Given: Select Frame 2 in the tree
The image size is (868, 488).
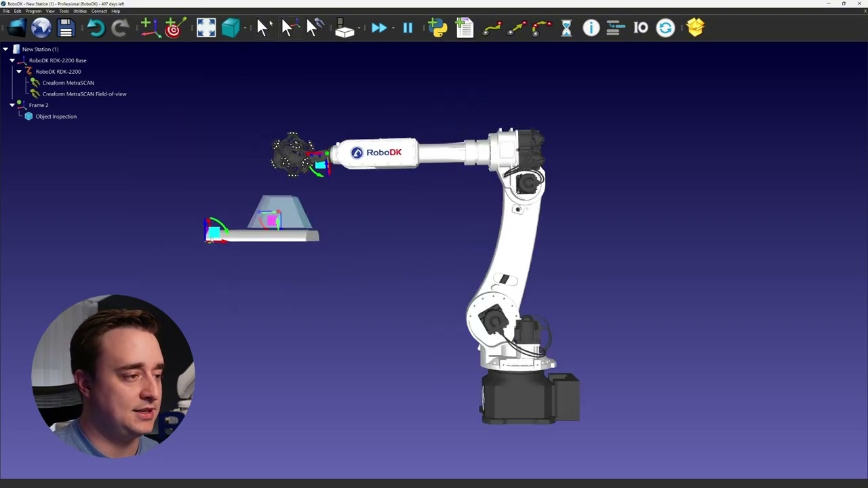Looking at the screenshot, I should [38, 105].
